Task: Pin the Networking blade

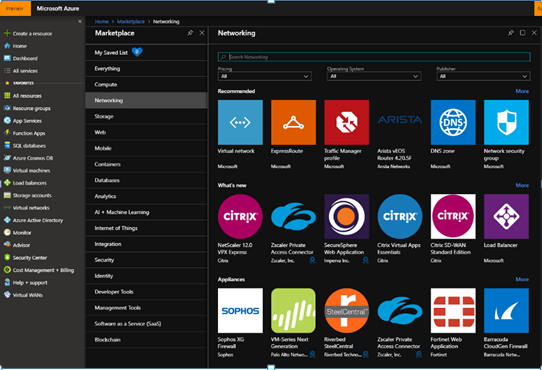Action: click(511, 33)
